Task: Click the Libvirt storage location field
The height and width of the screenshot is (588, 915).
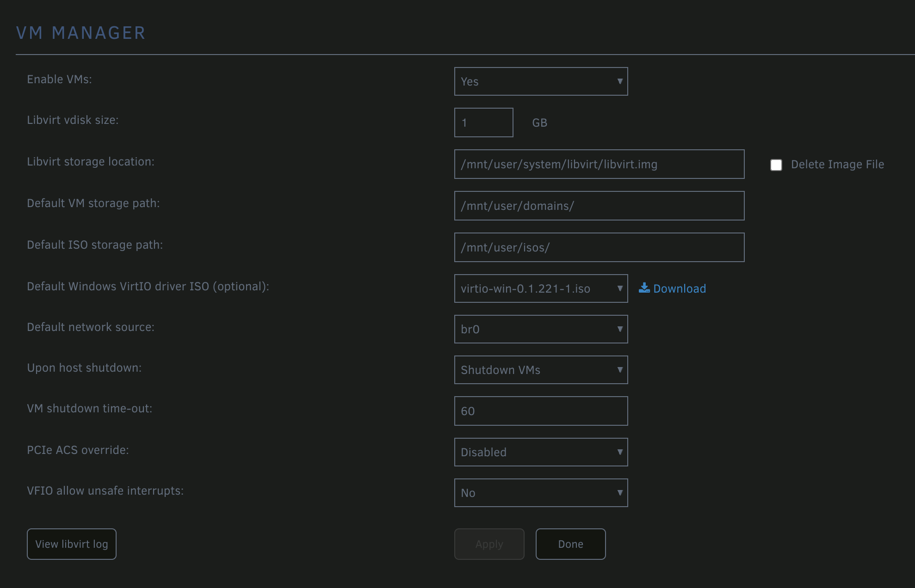Action: 599,164
